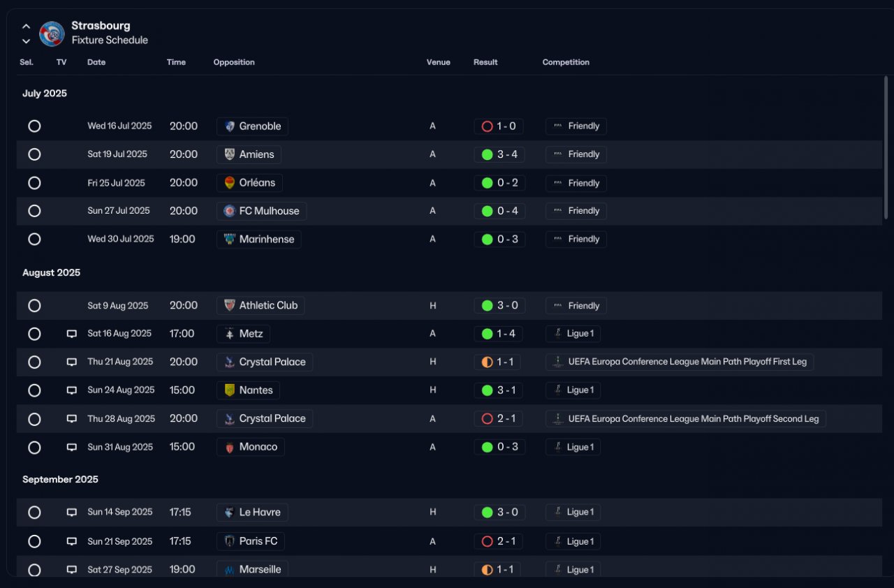
Task: Click the up chevron next to Strasbourg
Action: 26,27
